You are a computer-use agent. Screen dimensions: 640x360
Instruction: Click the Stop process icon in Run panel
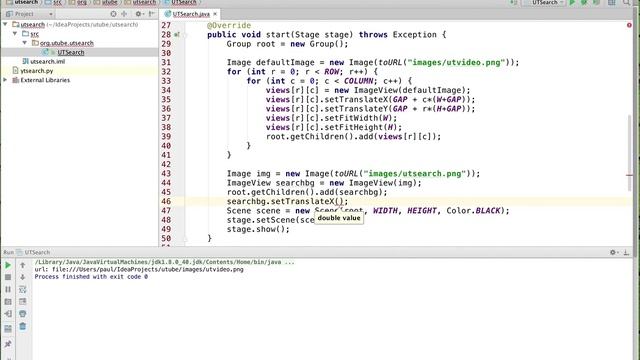point(8,278)
